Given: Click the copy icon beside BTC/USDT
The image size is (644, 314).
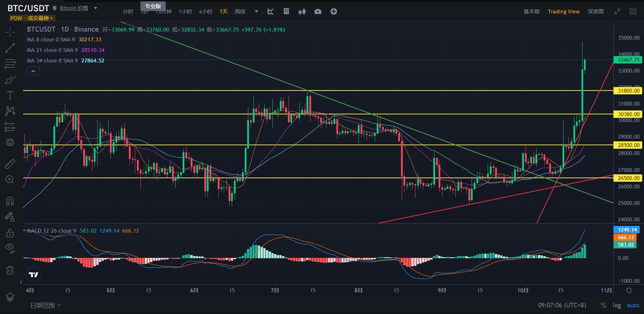Looking at the screenshot, I should 54,9.
